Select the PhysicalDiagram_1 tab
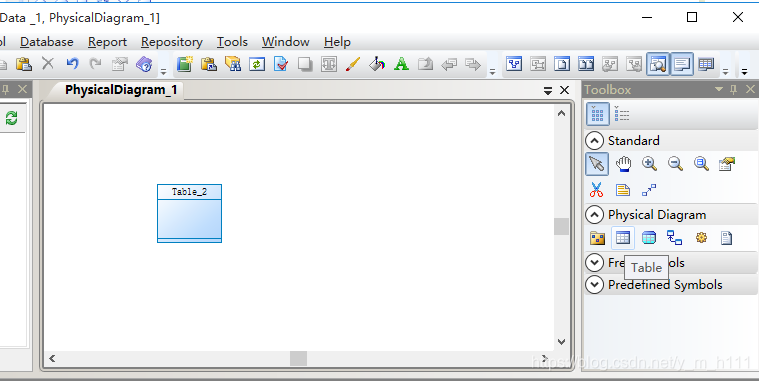The width and height of the screenshot is (759, 381). click(121, 90)
